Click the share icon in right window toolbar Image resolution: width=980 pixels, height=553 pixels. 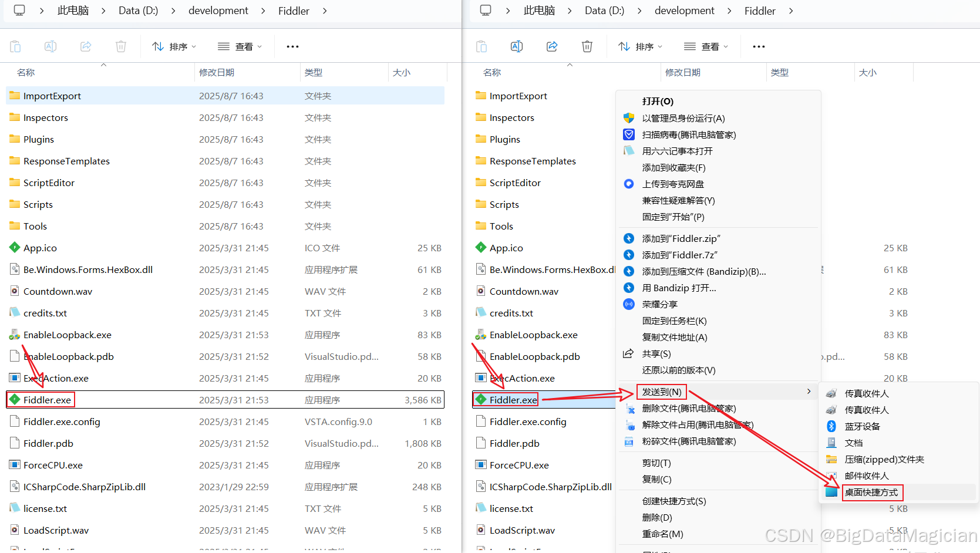click(552, 46)
